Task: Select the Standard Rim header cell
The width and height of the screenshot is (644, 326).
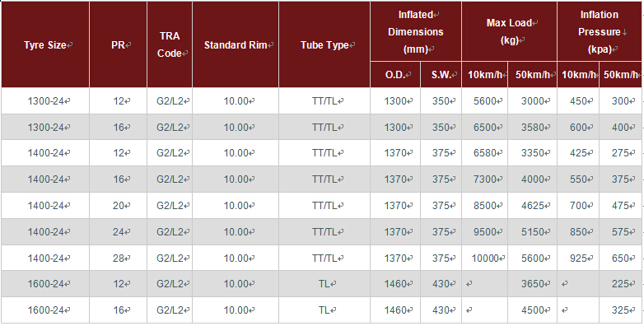Action: click(236, 44)
